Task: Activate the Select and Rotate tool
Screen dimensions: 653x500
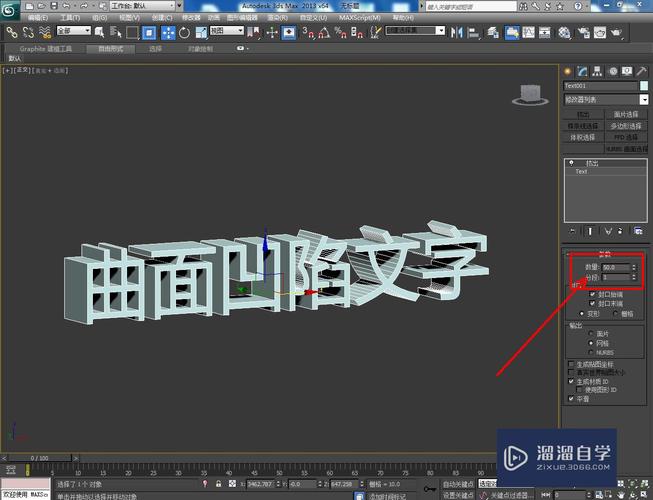Action: 184,32
